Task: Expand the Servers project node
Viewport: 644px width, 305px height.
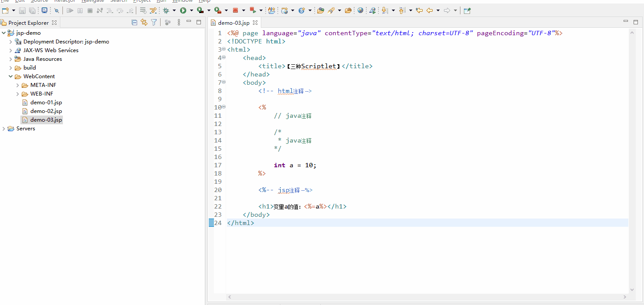Action: point(4,129)
